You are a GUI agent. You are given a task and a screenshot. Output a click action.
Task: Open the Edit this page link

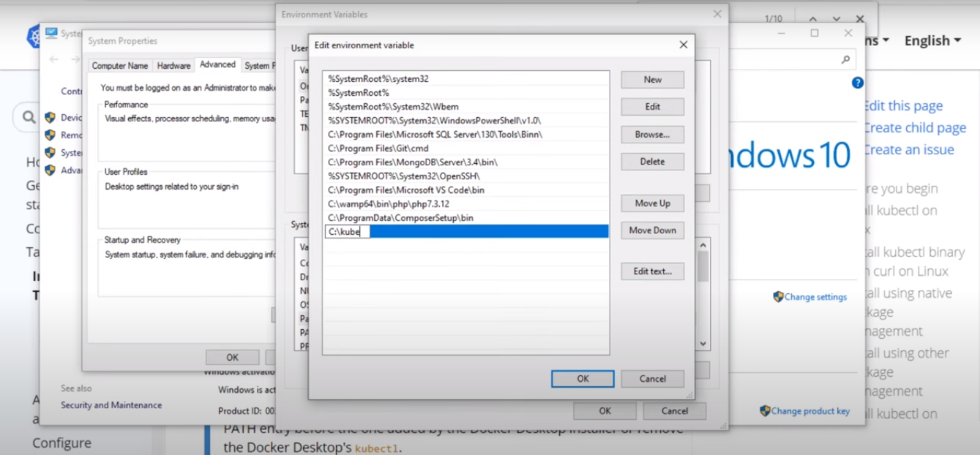pyautogui.click(x=903, y=106)
